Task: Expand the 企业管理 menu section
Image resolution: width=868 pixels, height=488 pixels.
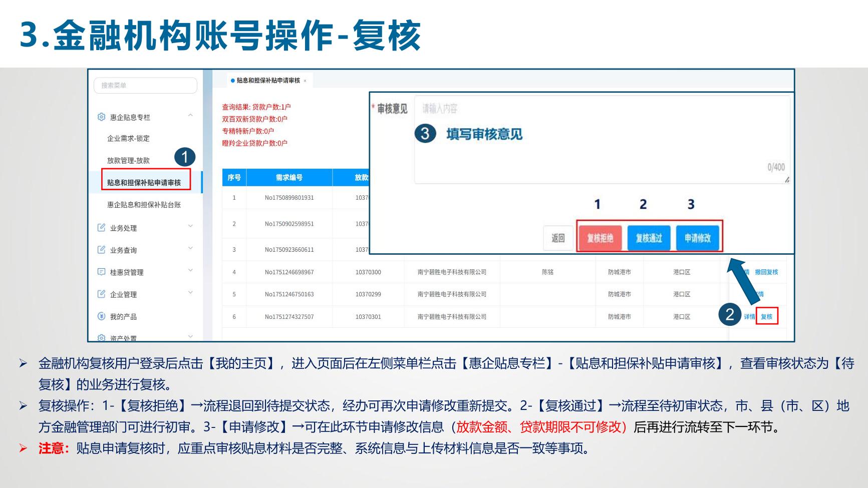Action: click(190, 293)
